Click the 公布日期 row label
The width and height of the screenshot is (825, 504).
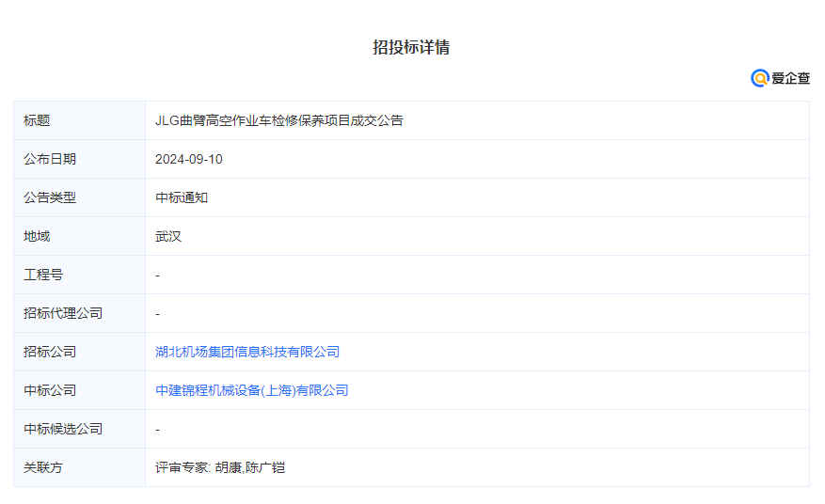[50, 159]
